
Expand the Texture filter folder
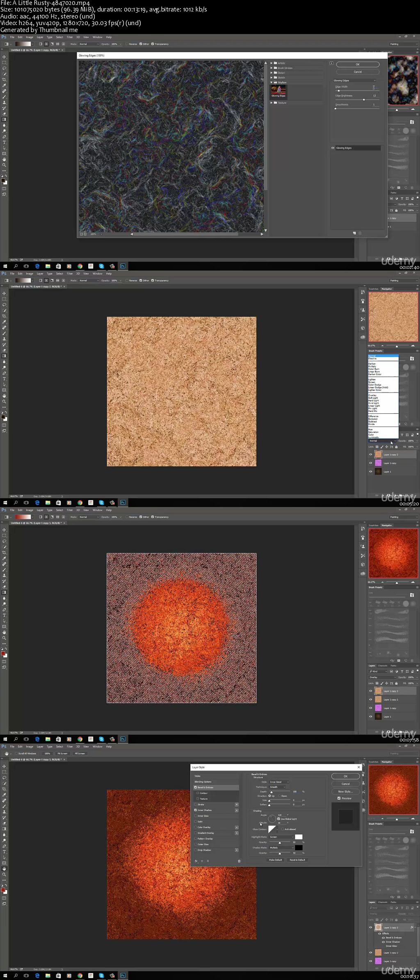click(x=272, y=103)
